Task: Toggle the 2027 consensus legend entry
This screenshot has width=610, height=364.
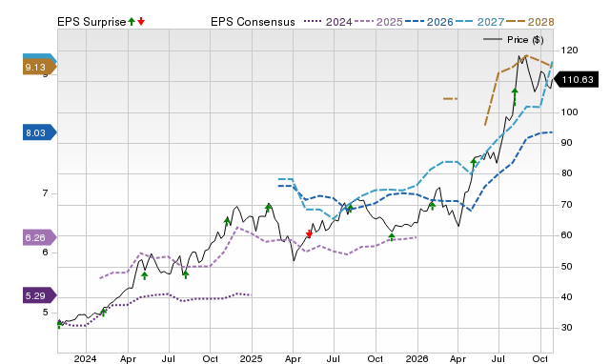Action: point(479,22)
